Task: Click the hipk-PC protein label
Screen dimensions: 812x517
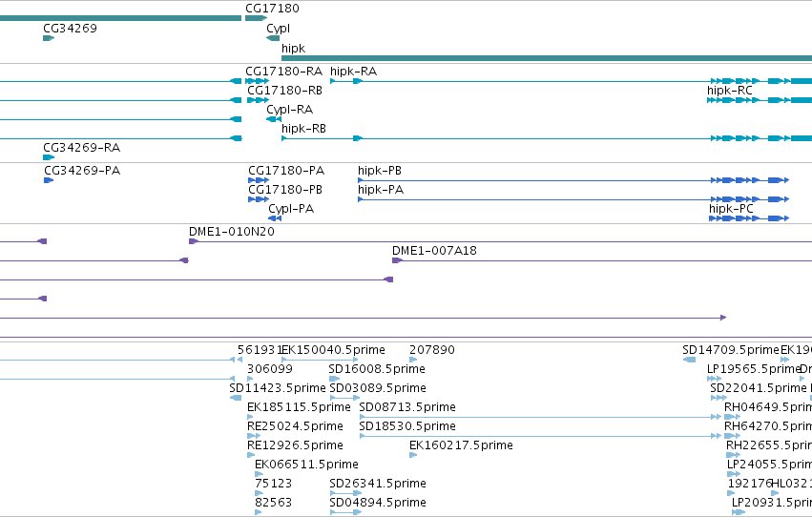Action: pyautogui.click(x=731, y=209)
